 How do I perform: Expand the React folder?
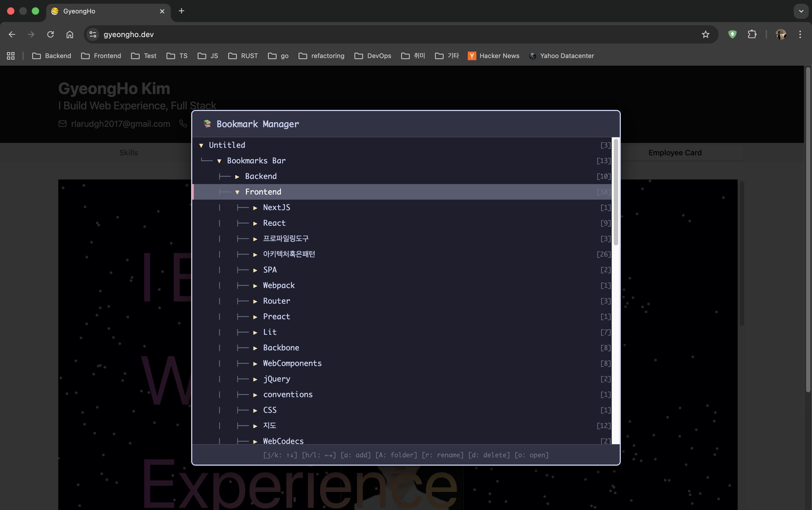[255, 223]
